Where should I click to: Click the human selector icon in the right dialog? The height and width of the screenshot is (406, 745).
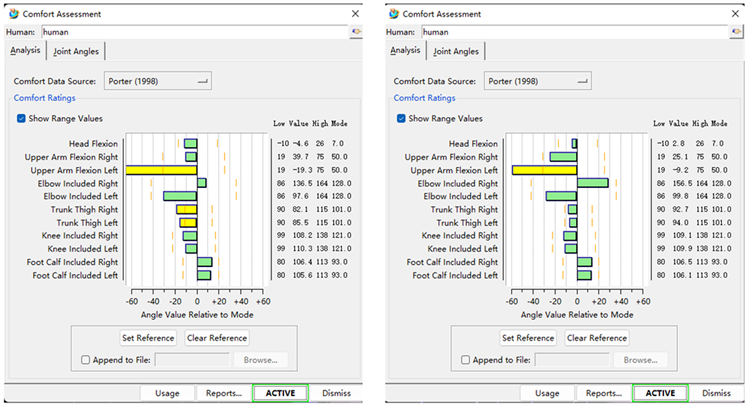coord(736,32)
